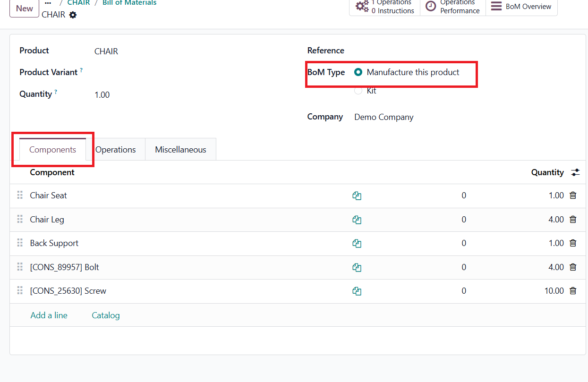Image resolution: width=588 pixels, height=382 pixels.
Task: Open the Company field Demo Company
Action: (x=383, y=117)
